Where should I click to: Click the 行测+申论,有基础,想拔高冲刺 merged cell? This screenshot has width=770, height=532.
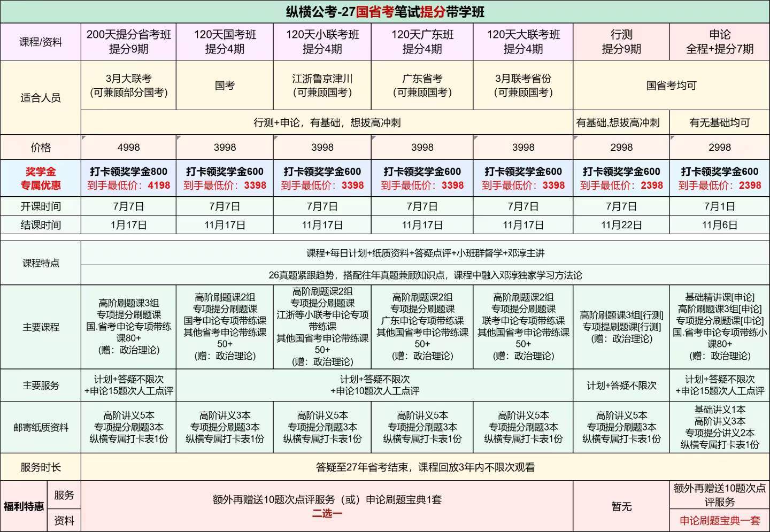tap(327, 122)
